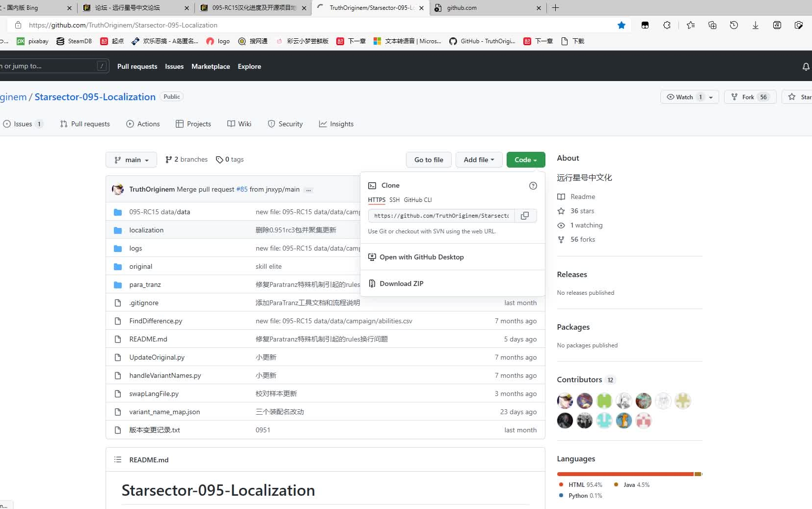
Task: Open the SteamDB bookmark
Action: click(x=74, y=41)
